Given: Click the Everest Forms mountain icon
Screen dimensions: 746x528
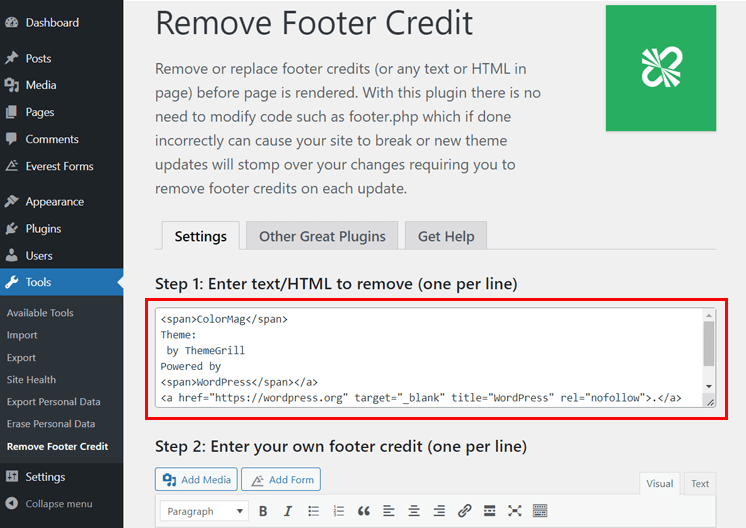Looking at the screenshot, I should [x=11, y=166].
